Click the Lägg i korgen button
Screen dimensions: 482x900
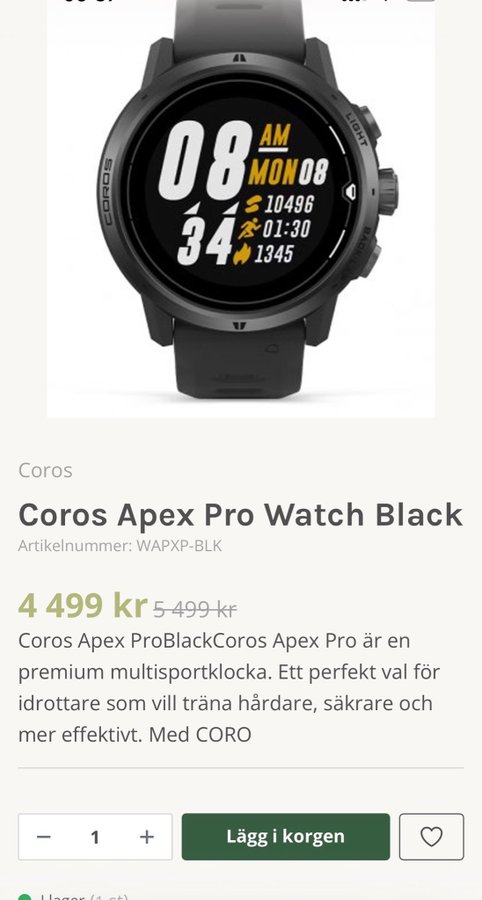pos(286,836)
